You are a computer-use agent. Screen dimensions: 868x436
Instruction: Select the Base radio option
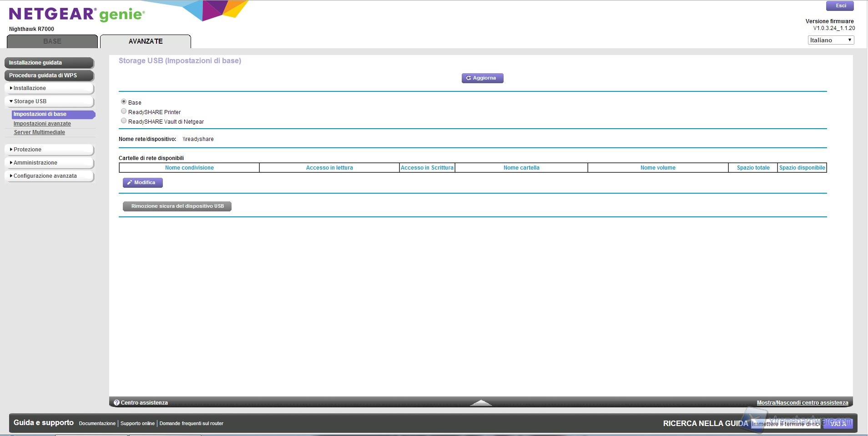(124, 102)
